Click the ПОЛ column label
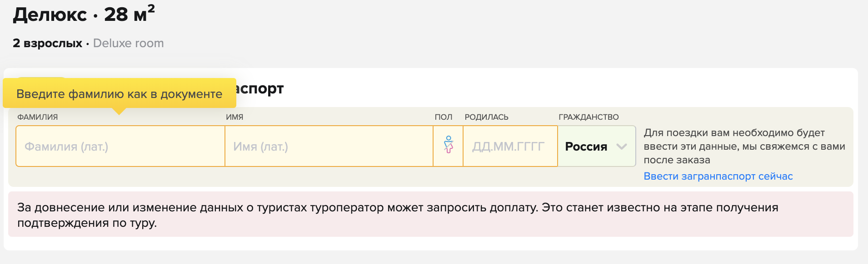This screenshot has width=868, height=264. click(x=444, y=117)
